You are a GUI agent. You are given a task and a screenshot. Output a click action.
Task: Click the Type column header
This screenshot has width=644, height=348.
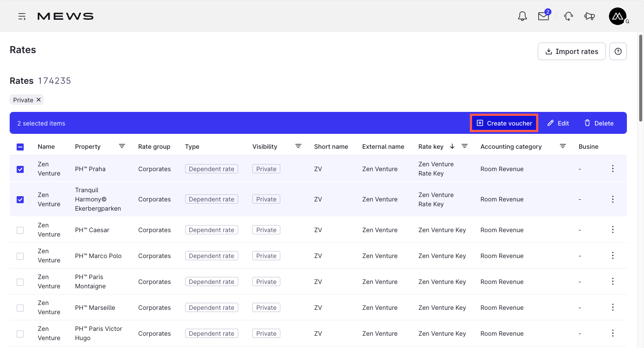[x=192, y=147]
